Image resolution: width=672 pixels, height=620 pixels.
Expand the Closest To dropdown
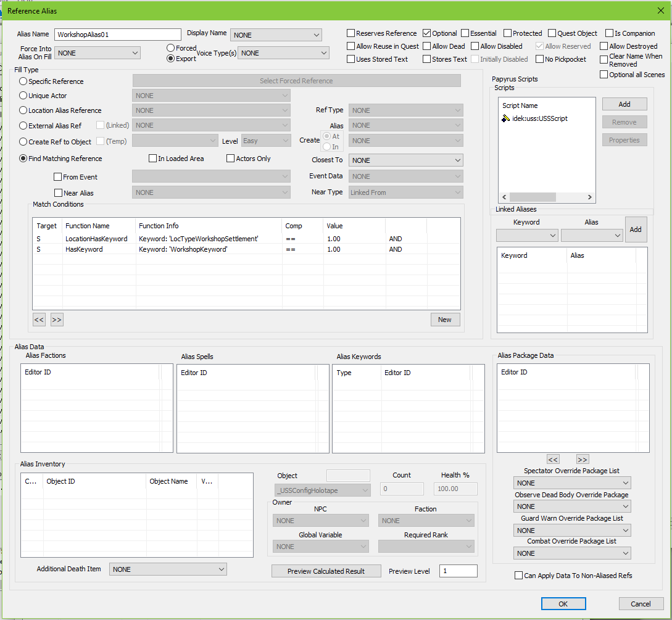coord(405,160)
